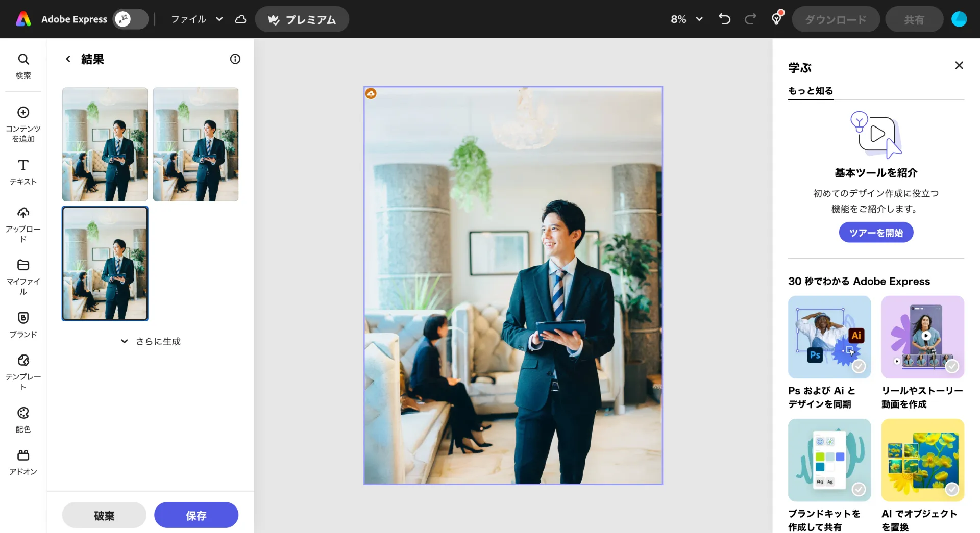Toggle the switch next to Adobe Express logo

[x=130, y=19]
